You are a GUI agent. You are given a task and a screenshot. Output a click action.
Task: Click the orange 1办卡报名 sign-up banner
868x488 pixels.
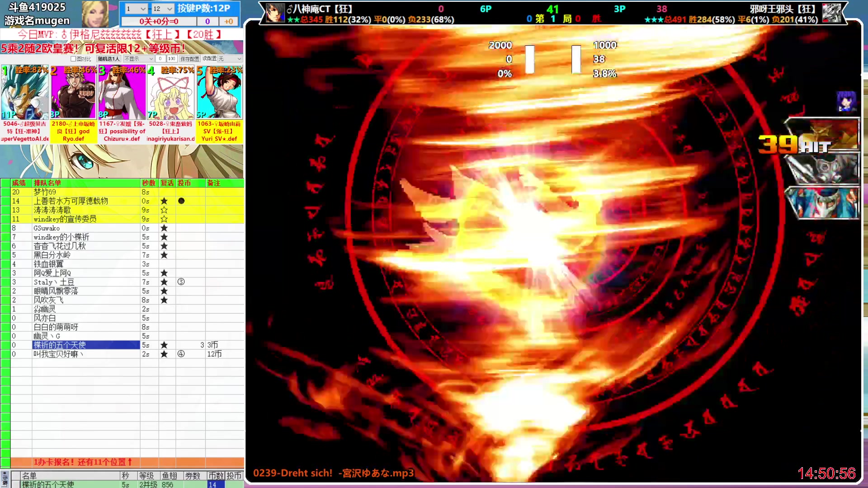click(127, 462)
